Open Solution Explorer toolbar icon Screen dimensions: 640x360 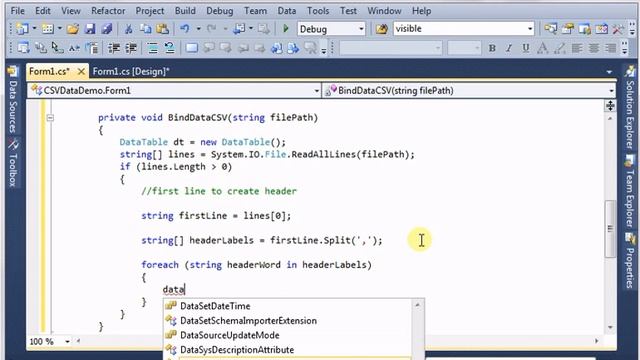coord(550,29)
